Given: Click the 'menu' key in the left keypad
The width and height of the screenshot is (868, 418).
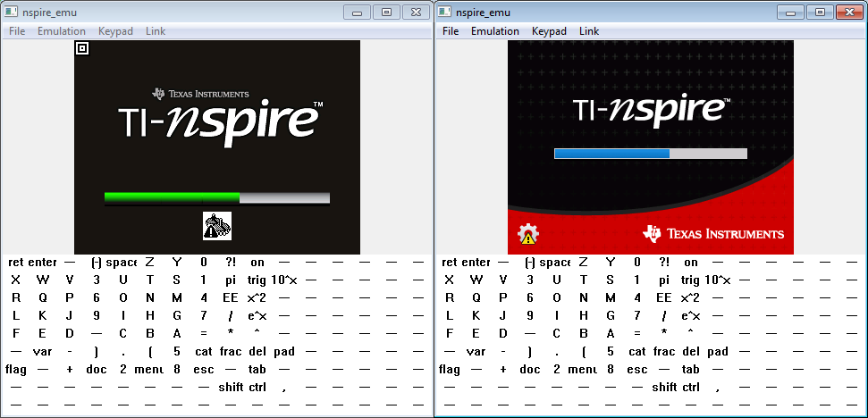Looking at the screenshot, I should coord(149,370).
